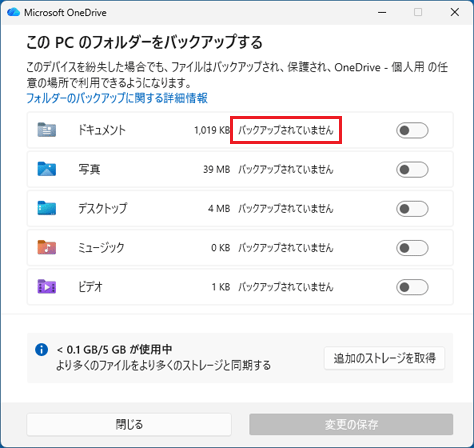This screenshot has width=474, height=448.
Task: Click ビデオ row status バックアップされていません
Action: click(286, 287)
